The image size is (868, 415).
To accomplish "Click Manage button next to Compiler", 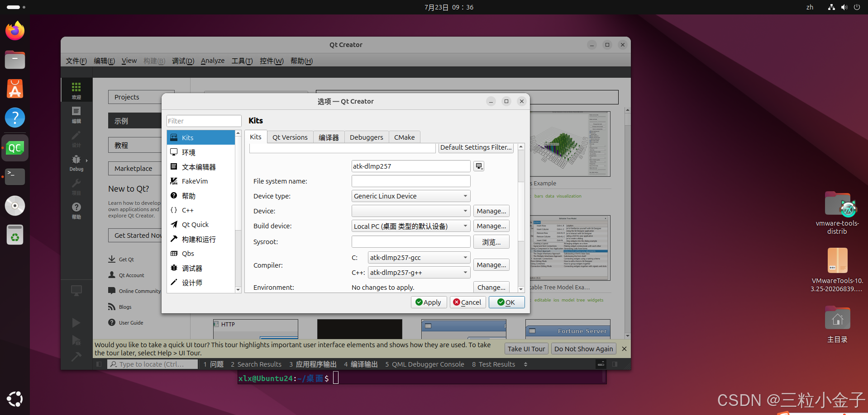I will [x=491, y=265].
